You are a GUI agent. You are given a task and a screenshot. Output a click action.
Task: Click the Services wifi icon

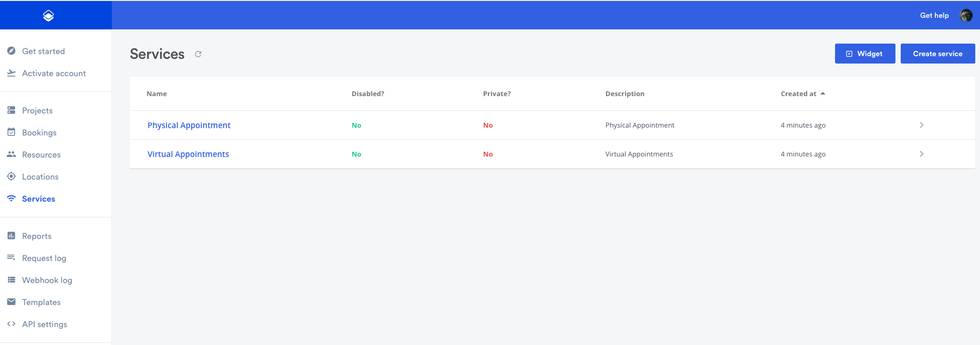[x=11, y=198]
